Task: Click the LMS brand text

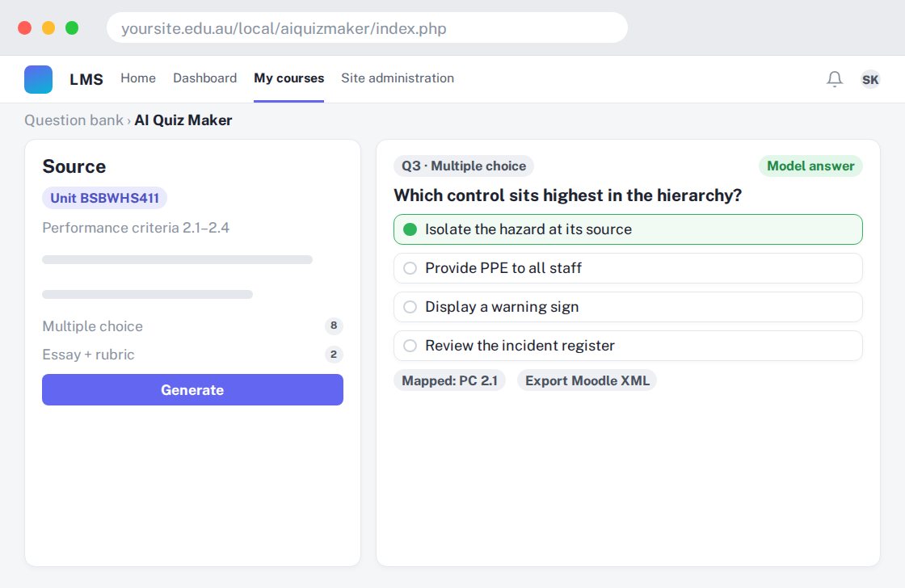Action: point(86,79)
